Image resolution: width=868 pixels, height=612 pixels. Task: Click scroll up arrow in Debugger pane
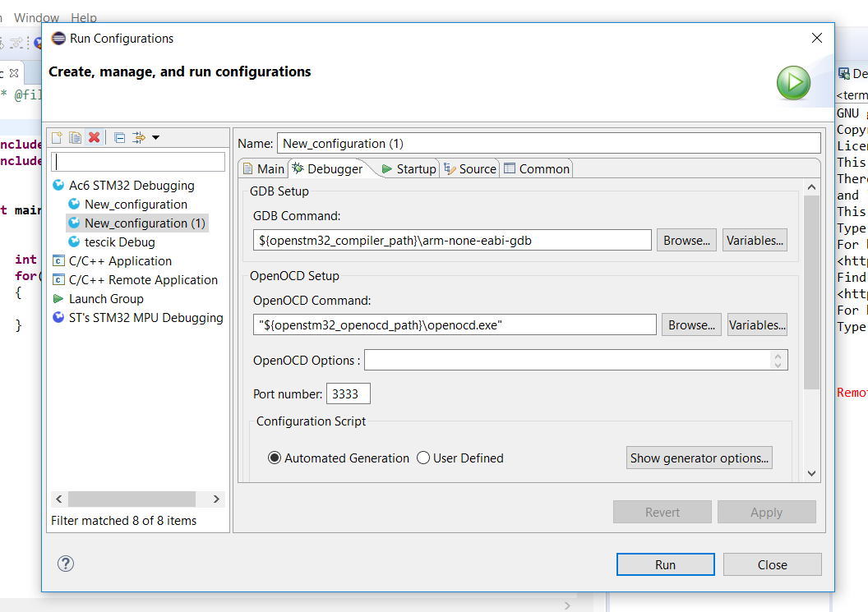[811, 187]
